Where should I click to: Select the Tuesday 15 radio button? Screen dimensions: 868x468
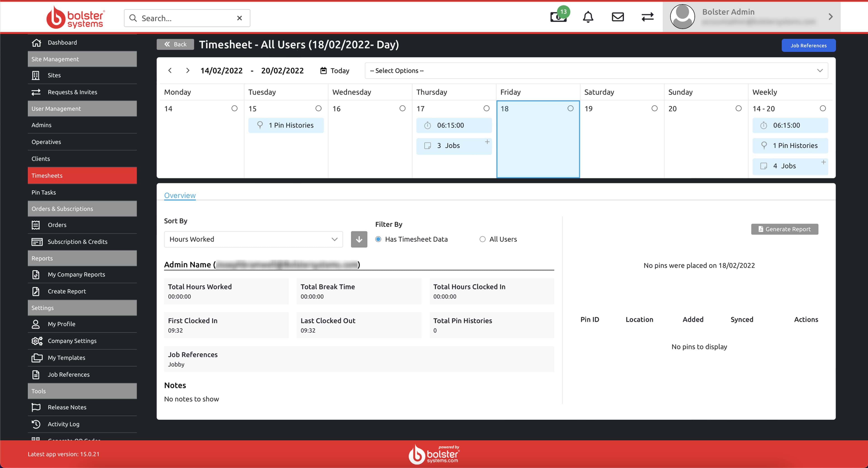(318, 108)
